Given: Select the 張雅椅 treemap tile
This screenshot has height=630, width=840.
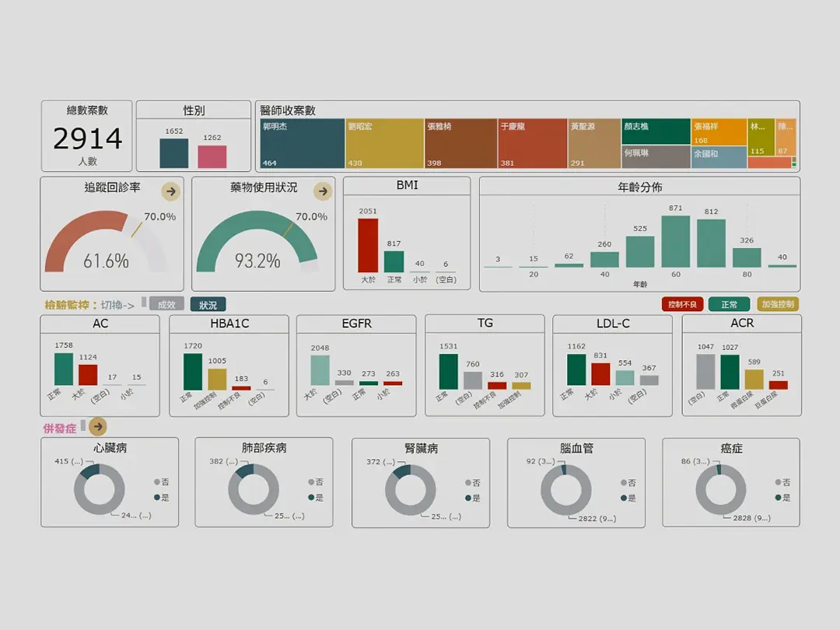Looking at the screenshot, I should point(460,144).
